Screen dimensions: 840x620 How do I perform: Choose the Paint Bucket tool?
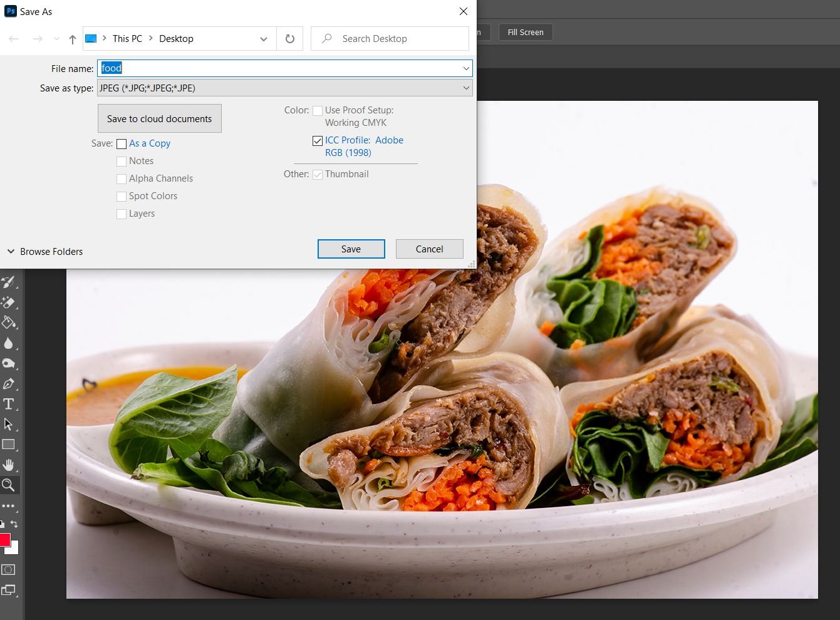pos(9,323)
